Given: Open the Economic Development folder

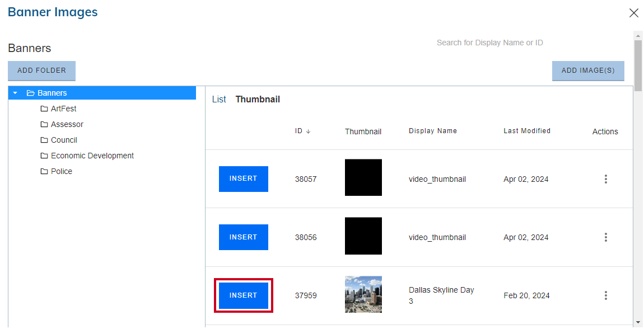Looking at the screenshot, I should pos(92,156).
